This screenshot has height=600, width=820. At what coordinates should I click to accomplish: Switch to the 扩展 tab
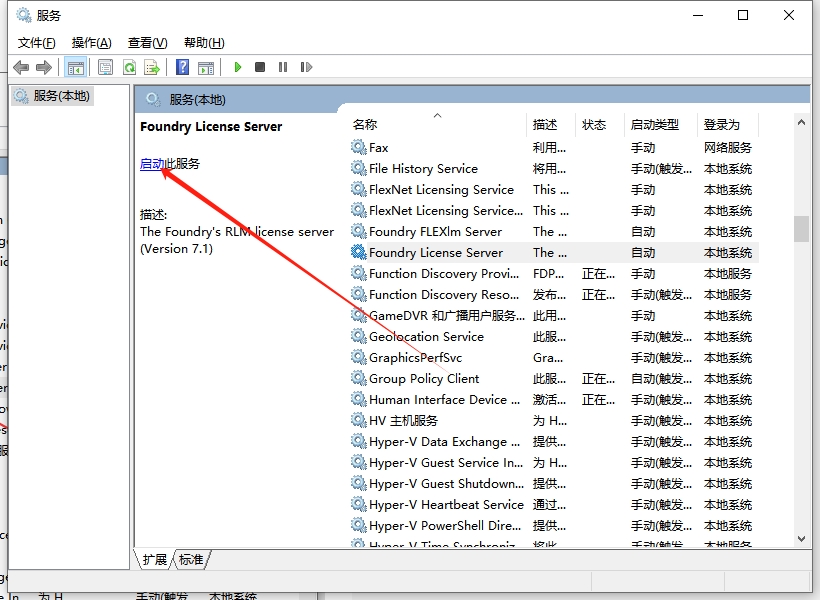[153, 560]
